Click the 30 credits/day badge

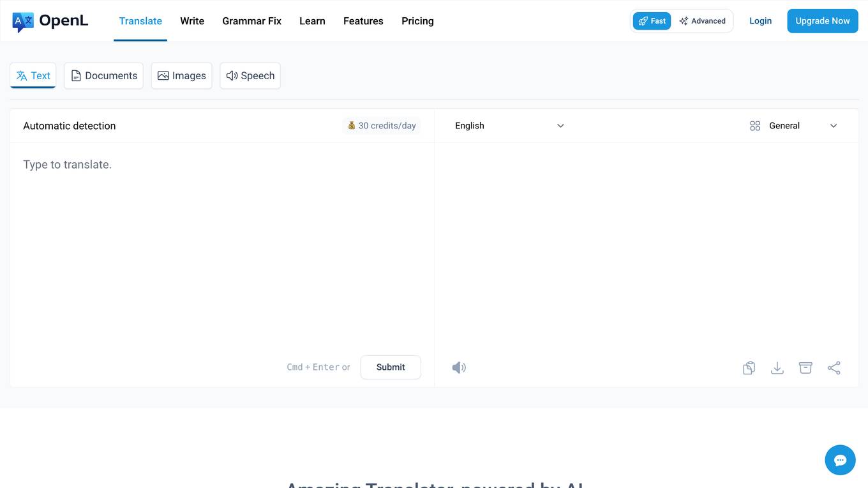pos(382,126)
